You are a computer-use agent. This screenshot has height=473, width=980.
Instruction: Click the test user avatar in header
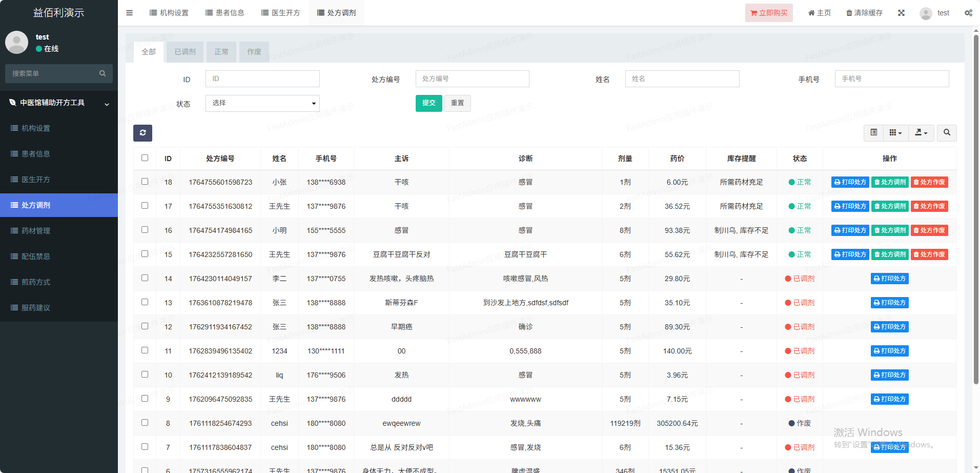coord(926,13)
